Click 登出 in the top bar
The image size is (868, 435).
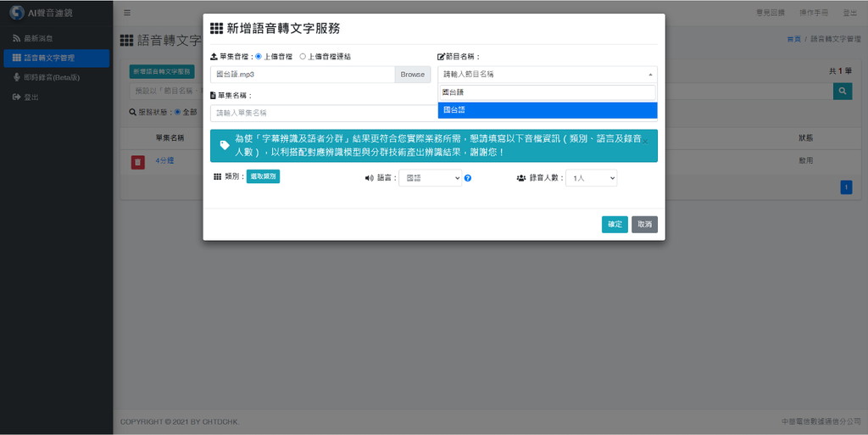849,13
